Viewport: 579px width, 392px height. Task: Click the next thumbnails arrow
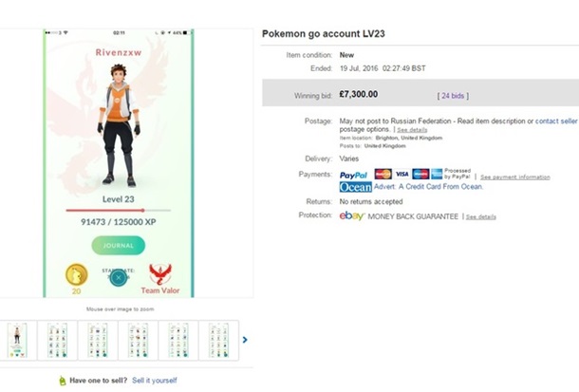pos(244,339)
